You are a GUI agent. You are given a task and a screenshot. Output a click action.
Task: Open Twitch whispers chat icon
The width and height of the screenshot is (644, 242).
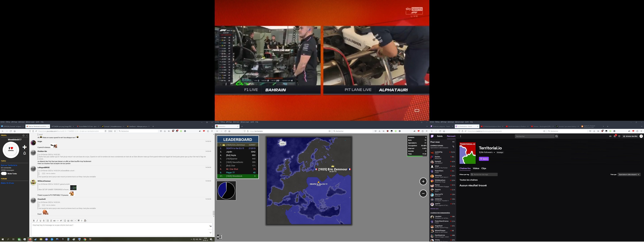point(619,136)
